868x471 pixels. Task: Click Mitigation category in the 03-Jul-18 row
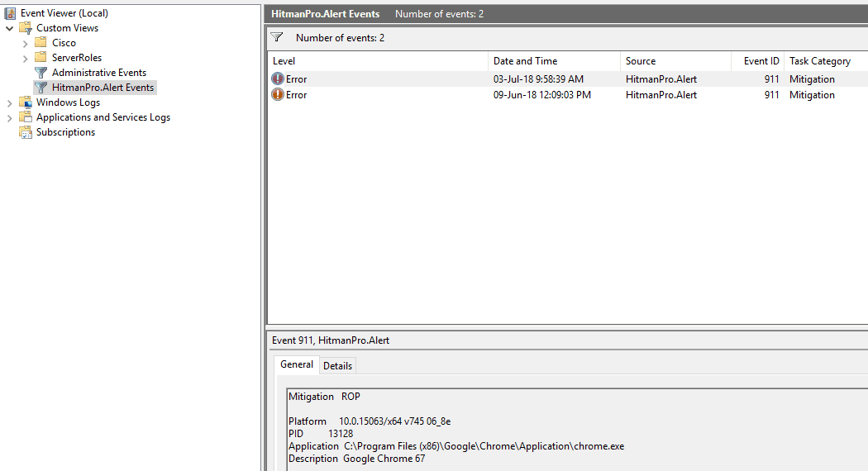[812, 79]
